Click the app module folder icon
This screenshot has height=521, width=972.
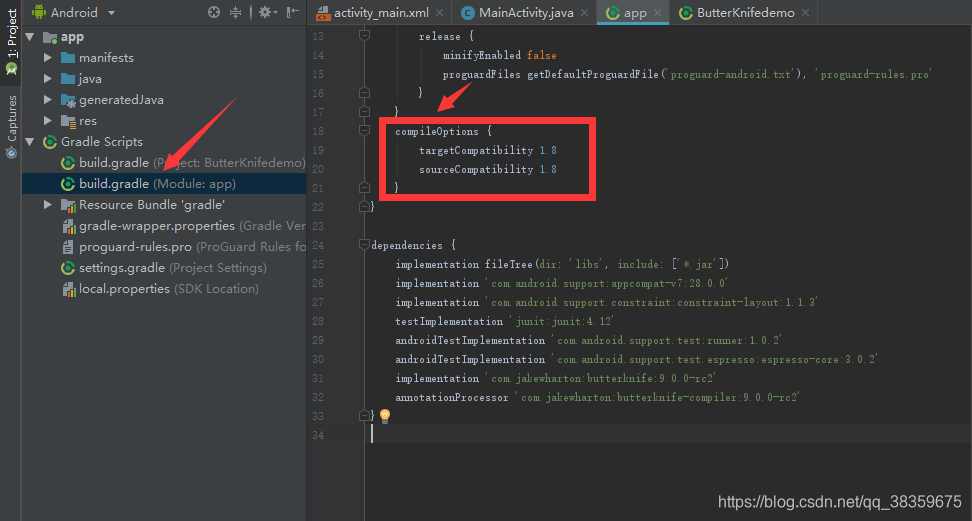coord(50,37)
